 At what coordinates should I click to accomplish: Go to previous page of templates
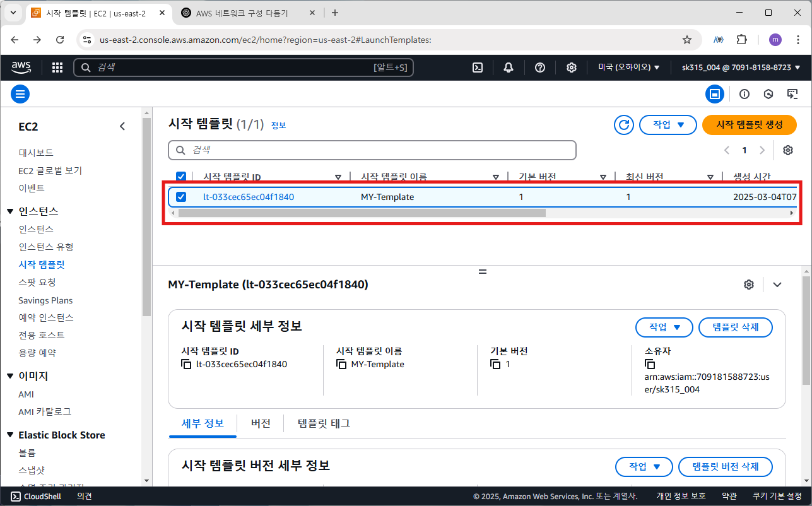pos(727,150)
